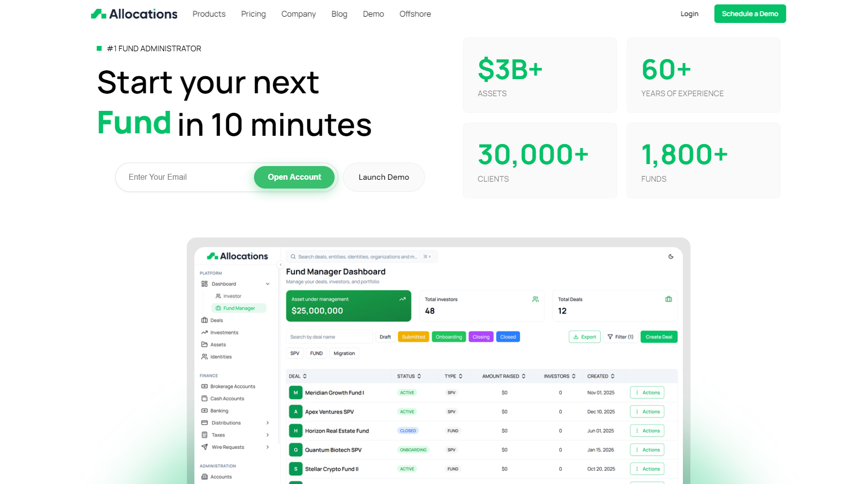
Task: Click the Export button
Action: pyautogui.click(x=585, y=337)
